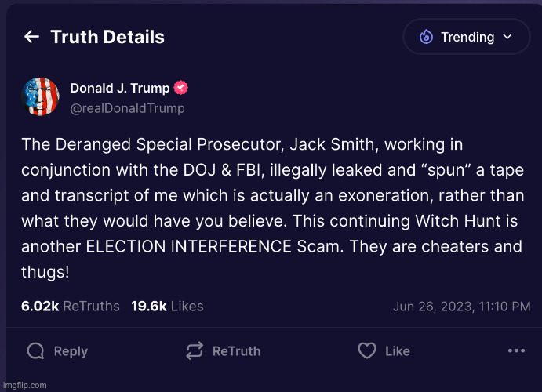Open the three-dot more options menu
The height and width of the screenshot is (392, 542).
click(x=515, y=351)
